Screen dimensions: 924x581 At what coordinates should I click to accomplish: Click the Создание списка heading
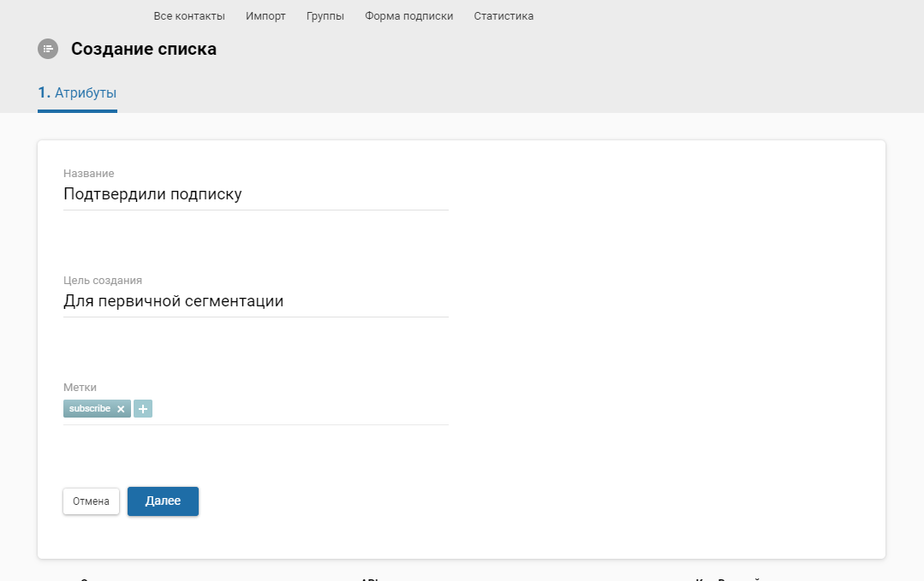144,49
